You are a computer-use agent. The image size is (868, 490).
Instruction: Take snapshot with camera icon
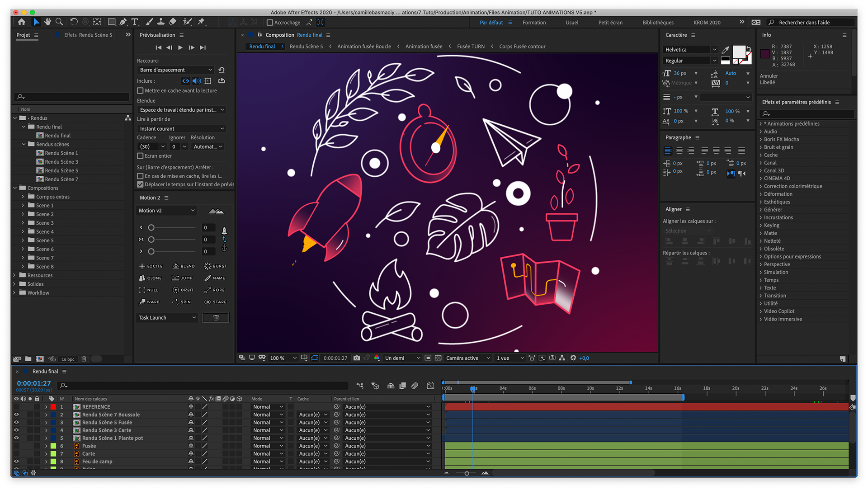click(357, 358)
